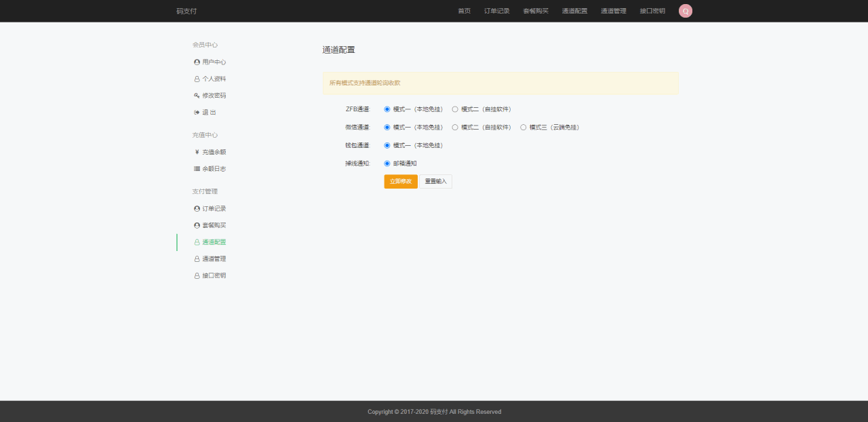Click the logout icon beside 退出

(x=197, y=113)
